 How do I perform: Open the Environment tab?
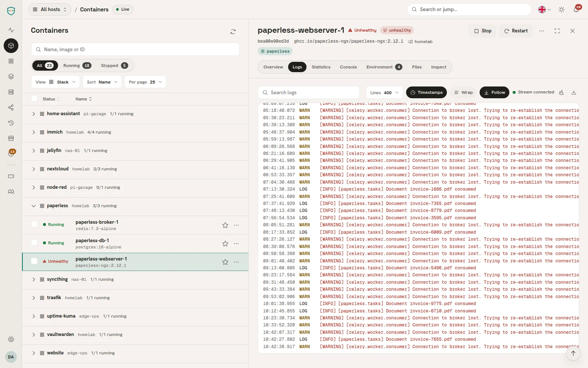click(x=384, y=67)
